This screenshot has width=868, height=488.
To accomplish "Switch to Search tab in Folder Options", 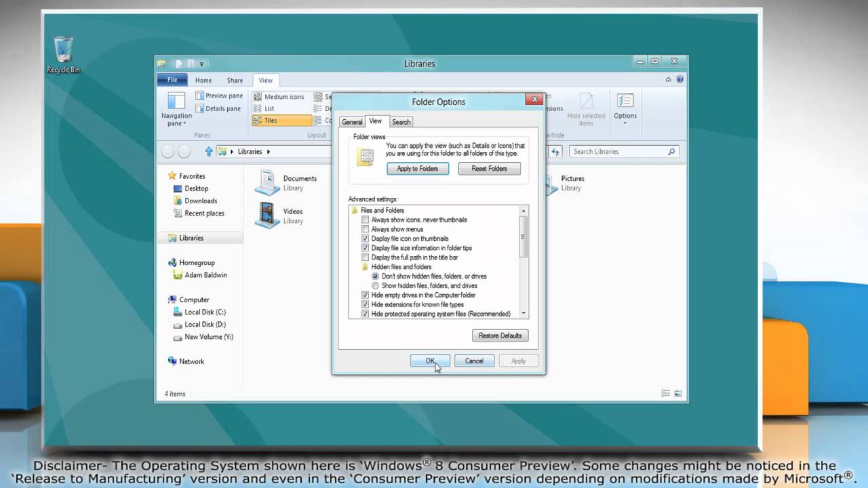I will tap(401, 122).
